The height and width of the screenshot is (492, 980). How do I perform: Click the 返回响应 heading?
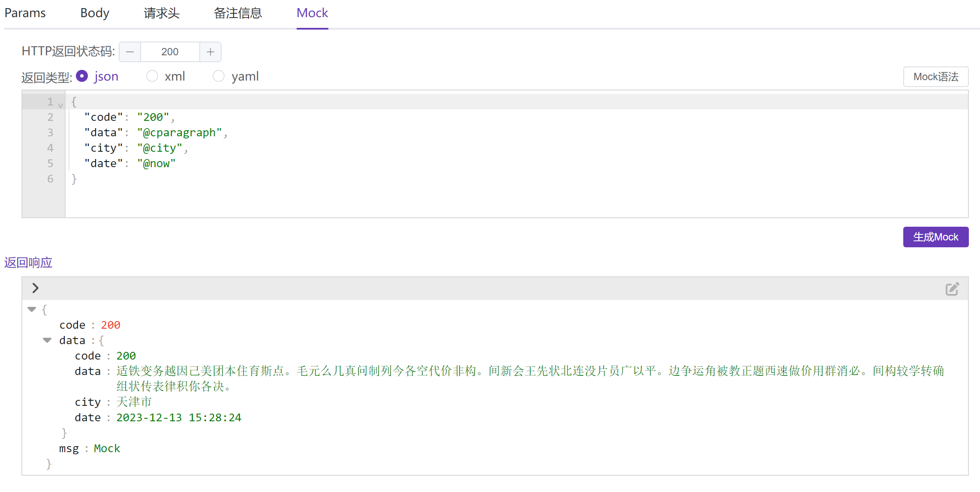28,262
